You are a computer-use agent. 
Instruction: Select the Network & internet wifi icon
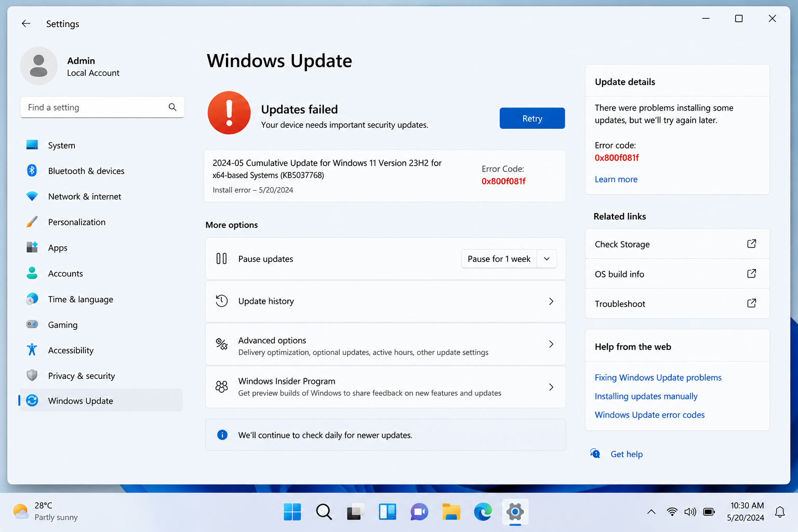tap(32, 196)
